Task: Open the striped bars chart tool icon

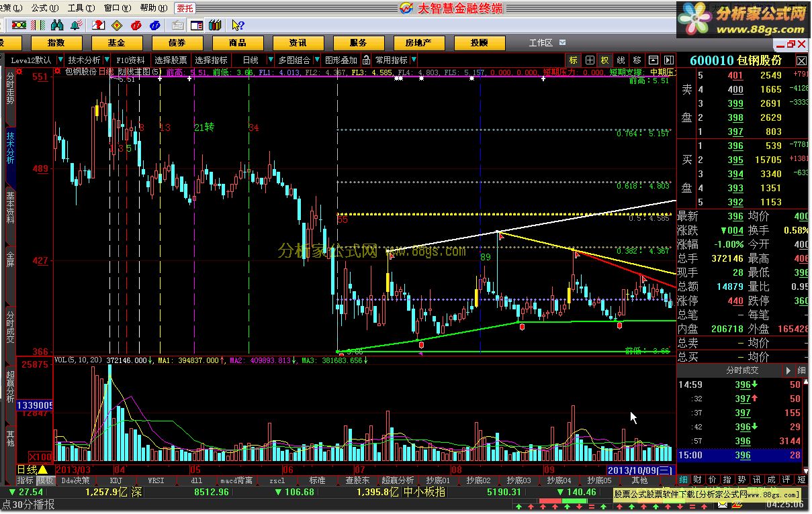Action: [x=38, y=25]
